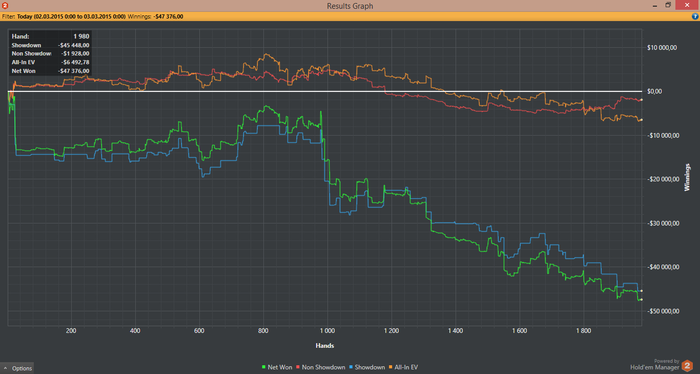Screen dimensions: 700x374
Task: Click the Hand count '1 980' in tooltip
Action: click(82, 37)
